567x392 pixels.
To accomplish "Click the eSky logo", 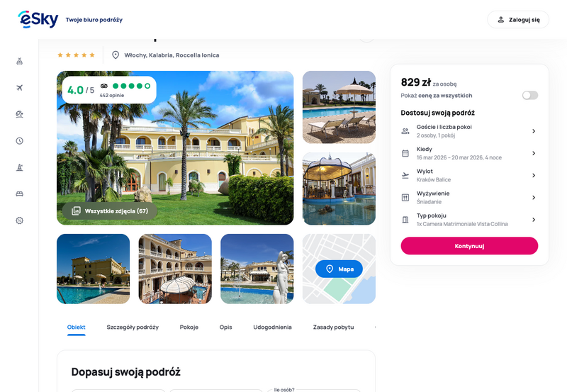I will tap(38, 20).
